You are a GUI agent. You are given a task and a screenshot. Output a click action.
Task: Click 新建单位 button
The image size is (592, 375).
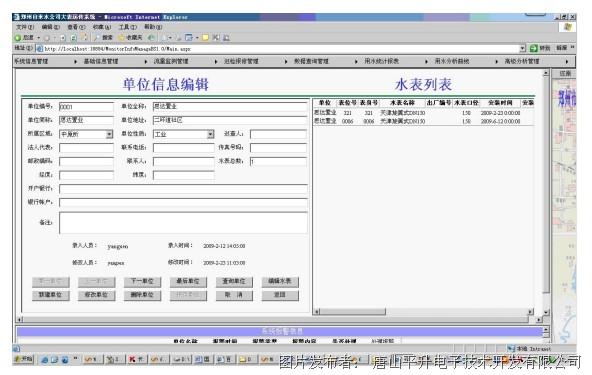(x=51, y=295)
